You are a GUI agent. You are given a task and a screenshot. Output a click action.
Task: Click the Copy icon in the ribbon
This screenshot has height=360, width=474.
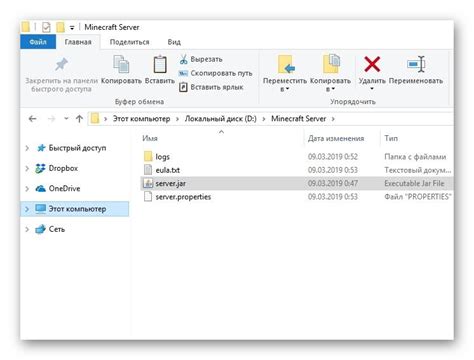tap(121, 64)
